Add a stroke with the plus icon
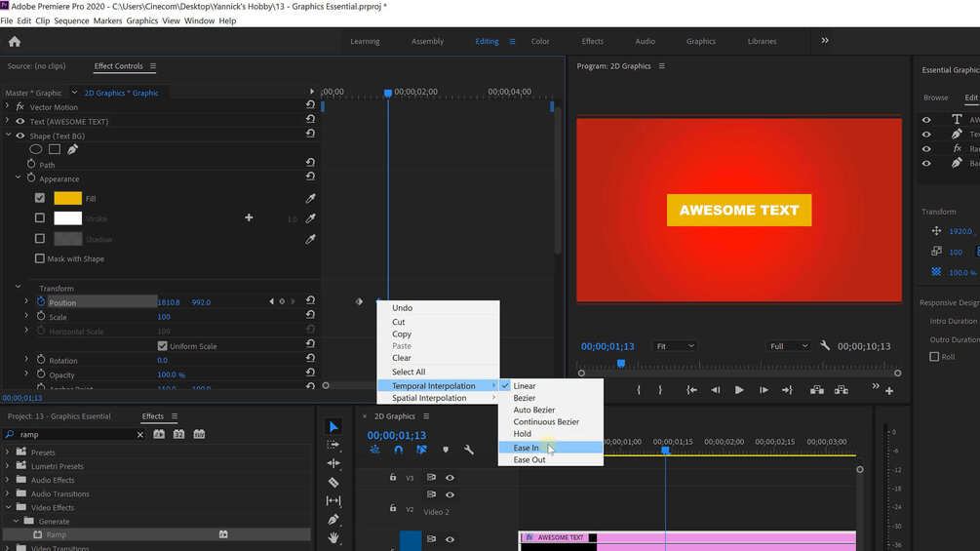The width and height of the screenshot is (980, 551). [249, 217]
